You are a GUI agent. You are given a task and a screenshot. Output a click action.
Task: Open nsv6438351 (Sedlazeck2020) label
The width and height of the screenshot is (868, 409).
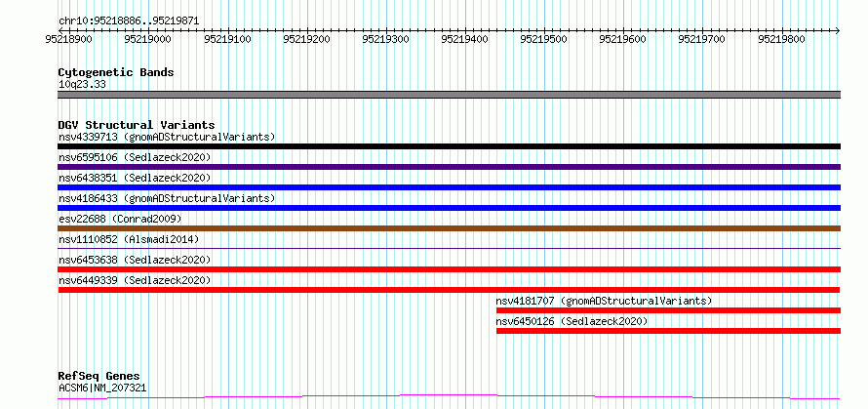coord(135,178)
